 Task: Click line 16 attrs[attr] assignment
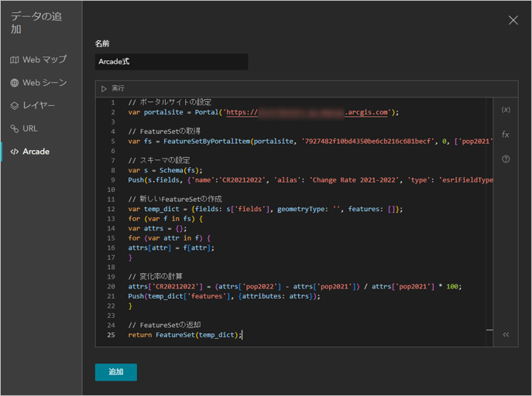171,247
